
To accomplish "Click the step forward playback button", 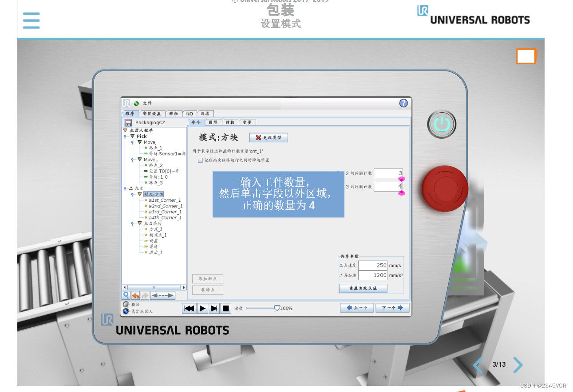I will tap(214, 308).
